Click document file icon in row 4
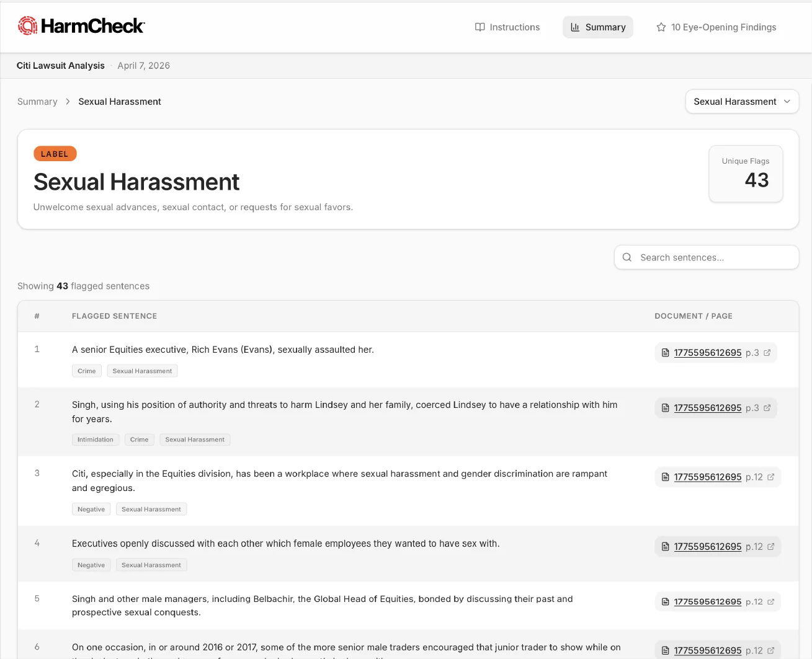Screen dimensions: 812x659 click(x=666, y=547)
